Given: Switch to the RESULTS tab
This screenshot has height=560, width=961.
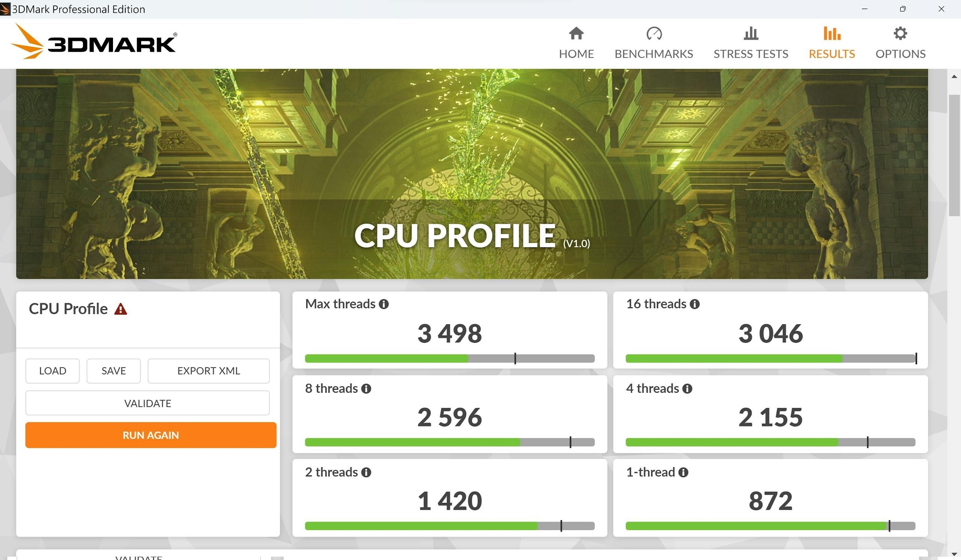Looking at the screenshot, I should (x=832, y=54).
